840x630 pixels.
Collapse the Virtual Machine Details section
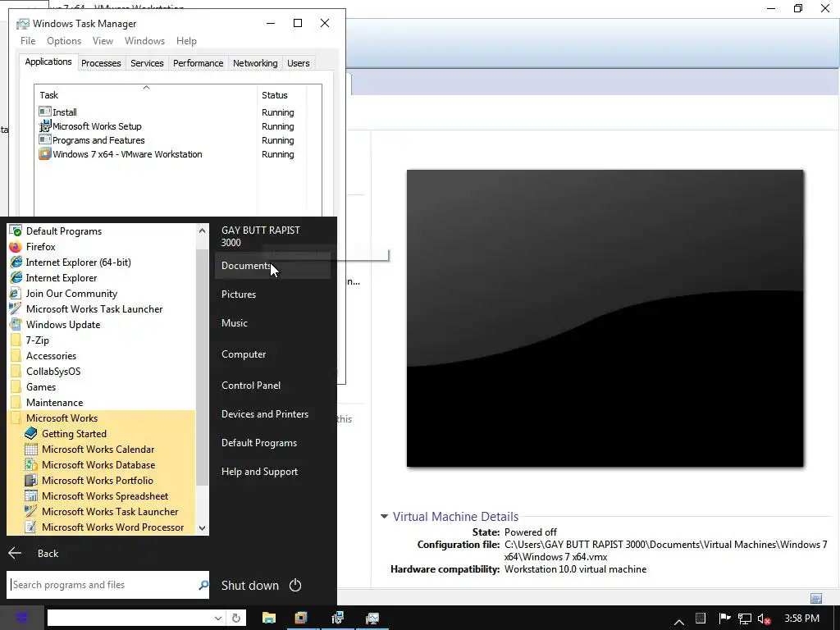[384, 517]
